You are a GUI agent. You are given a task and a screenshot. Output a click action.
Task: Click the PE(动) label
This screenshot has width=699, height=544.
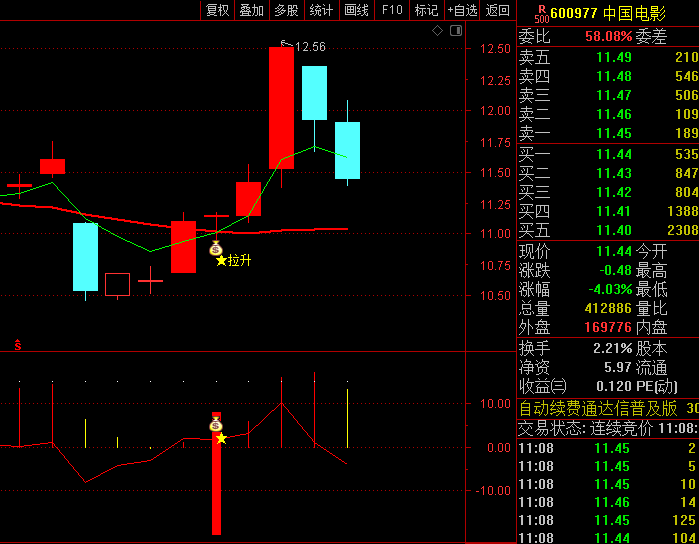657,386
